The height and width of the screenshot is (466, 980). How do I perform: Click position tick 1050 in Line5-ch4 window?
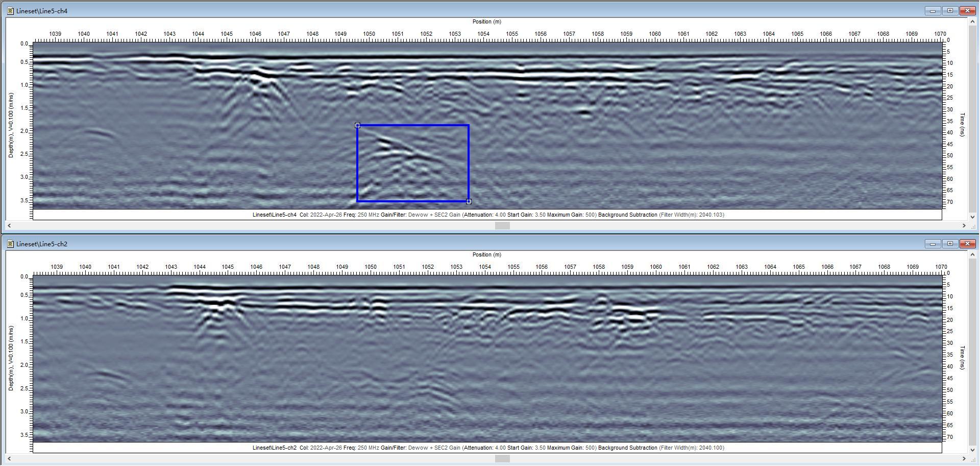point(369,34)
